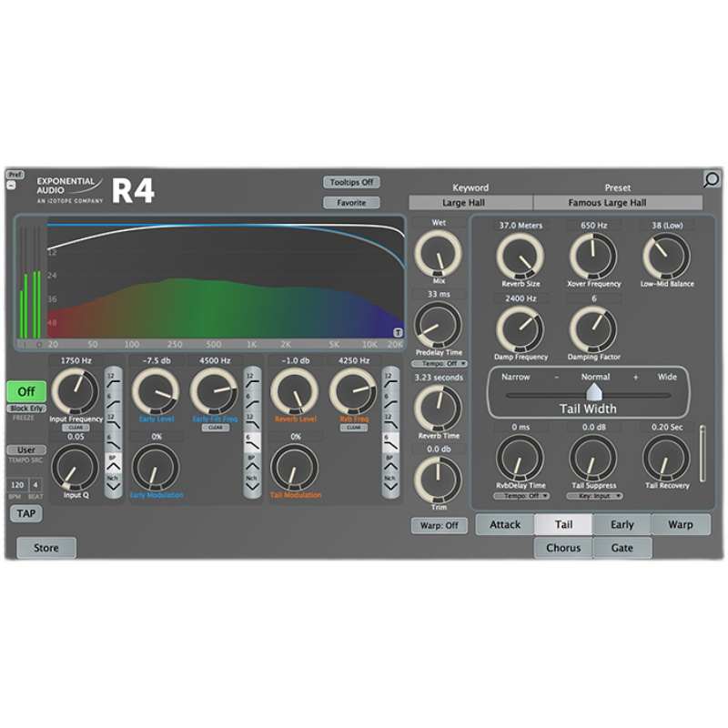Click the Damp Frequency knob
Viewport: 728px width, 728px height.
click(x=521, y=329)
